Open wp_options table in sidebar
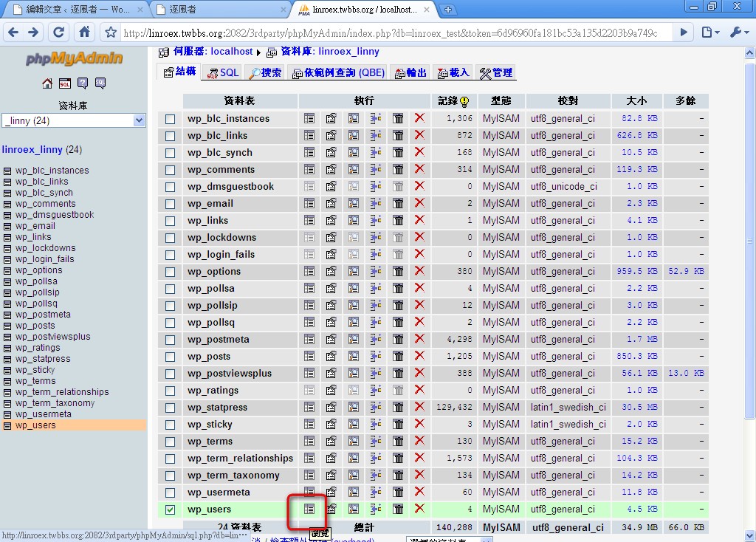The height and width of the screenshot is (542, 756). [x=38, y=270]
